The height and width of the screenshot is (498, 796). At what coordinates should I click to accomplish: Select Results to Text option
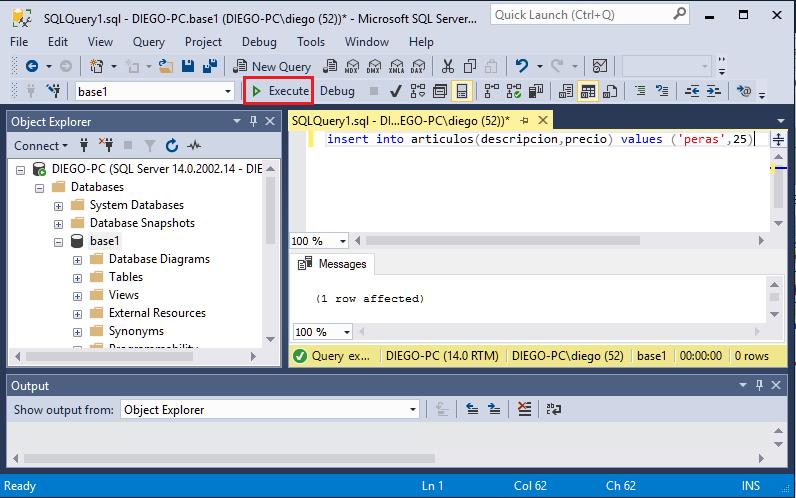(566, 91)
